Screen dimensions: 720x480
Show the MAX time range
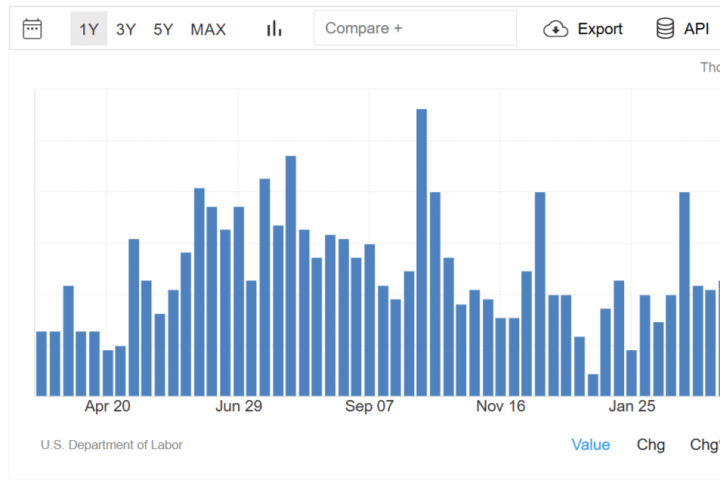click(208, 29)
